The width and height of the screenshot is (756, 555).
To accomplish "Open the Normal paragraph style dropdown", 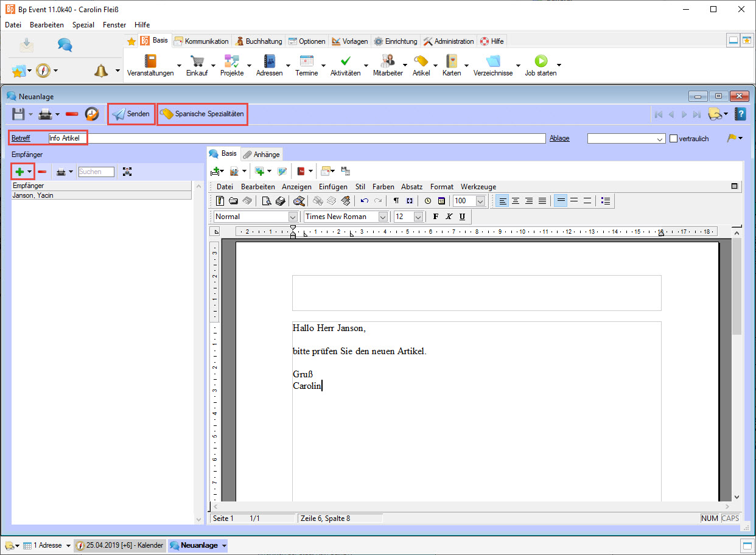I will [293, 217].
